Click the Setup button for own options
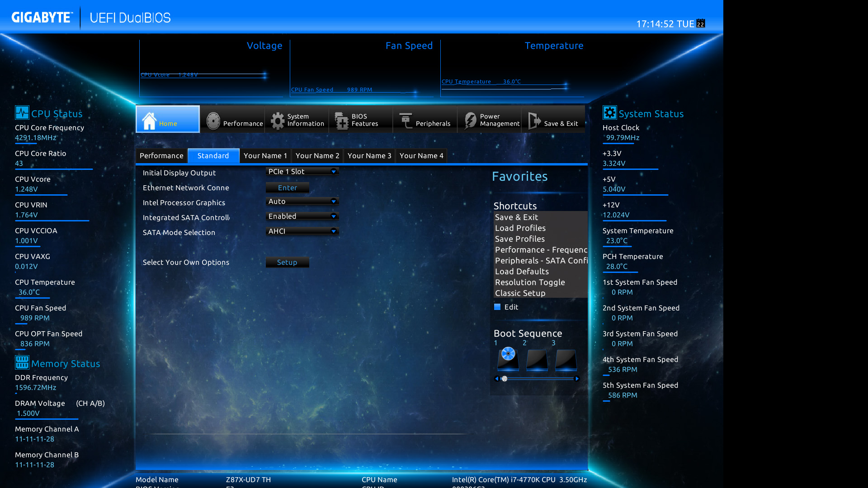Image resolution: width=868 pixels, height=488 pixels. coord(287,262)
